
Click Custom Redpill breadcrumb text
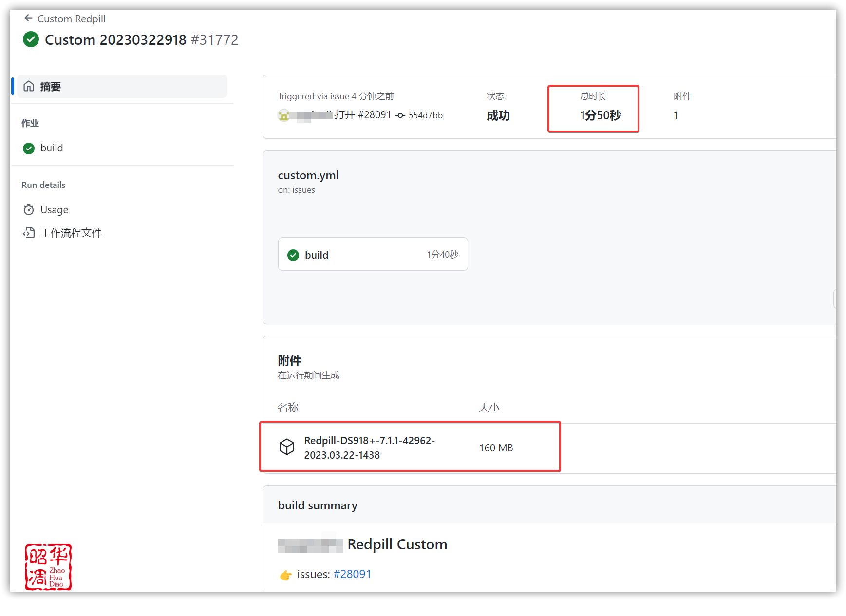(72, 19)
